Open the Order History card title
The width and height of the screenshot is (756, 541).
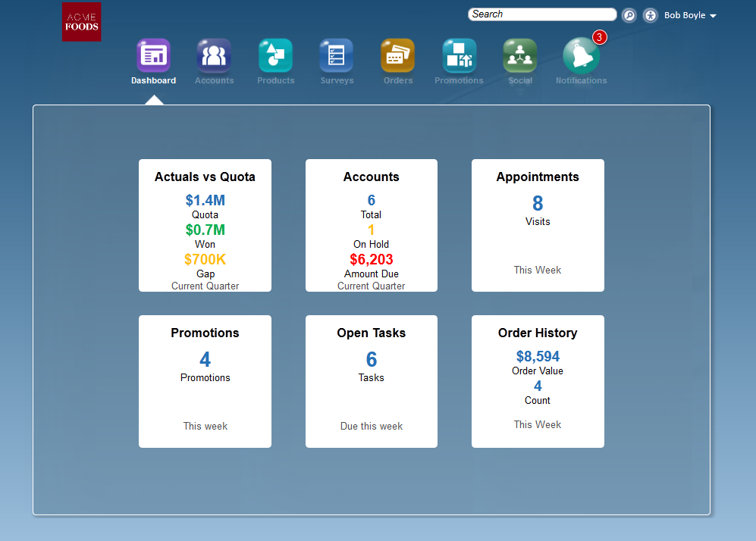point(538,333)
